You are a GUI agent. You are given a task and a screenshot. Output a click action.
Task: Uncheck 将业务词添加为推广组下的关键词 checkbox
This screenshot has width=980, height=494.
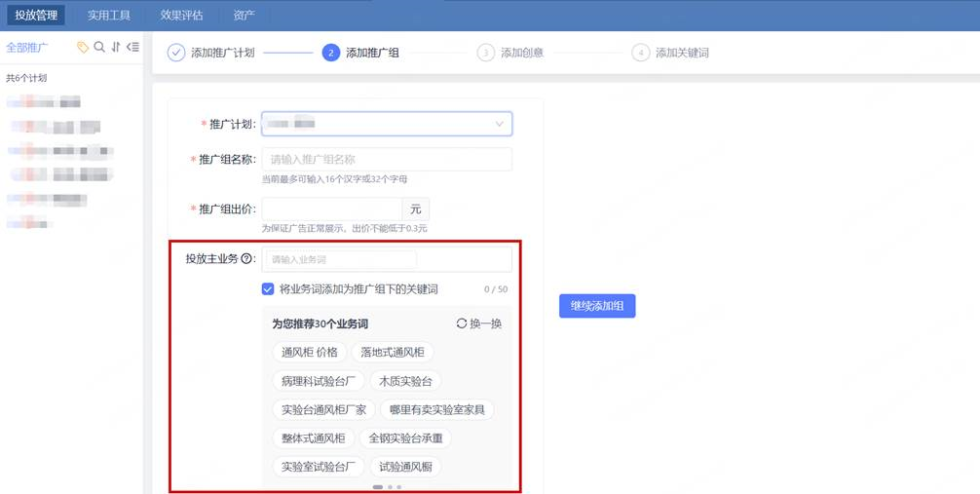pyautogui.click(x=268, y=288)
